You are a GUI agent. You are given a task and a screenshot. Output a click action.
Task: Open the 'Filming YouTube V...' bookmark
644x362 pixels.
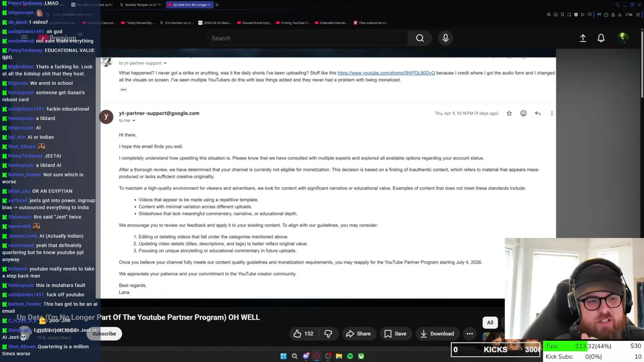click(x=293, y=23)
